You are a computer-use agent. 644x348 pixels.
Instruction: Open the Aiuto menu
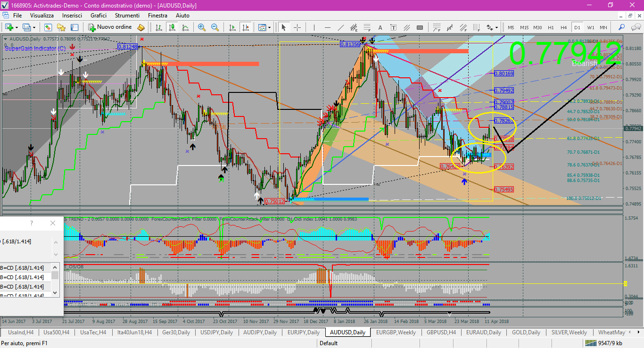(182, 16)
